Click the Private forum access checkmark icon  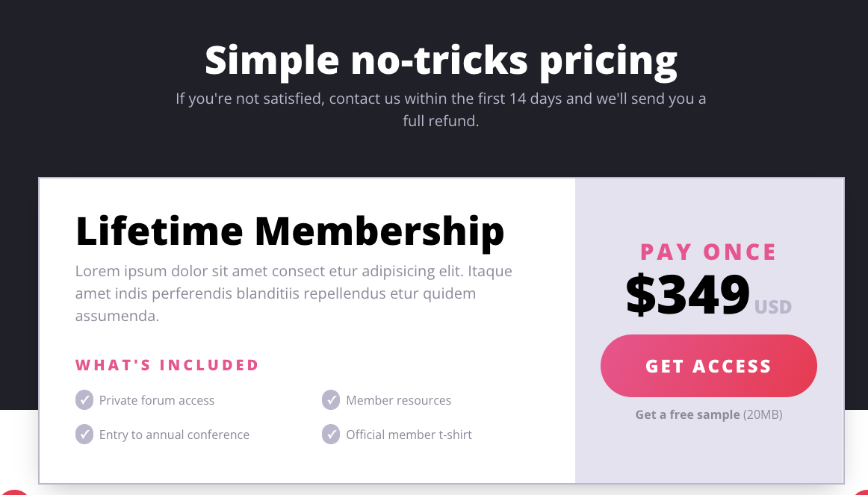tap(84, 400)
